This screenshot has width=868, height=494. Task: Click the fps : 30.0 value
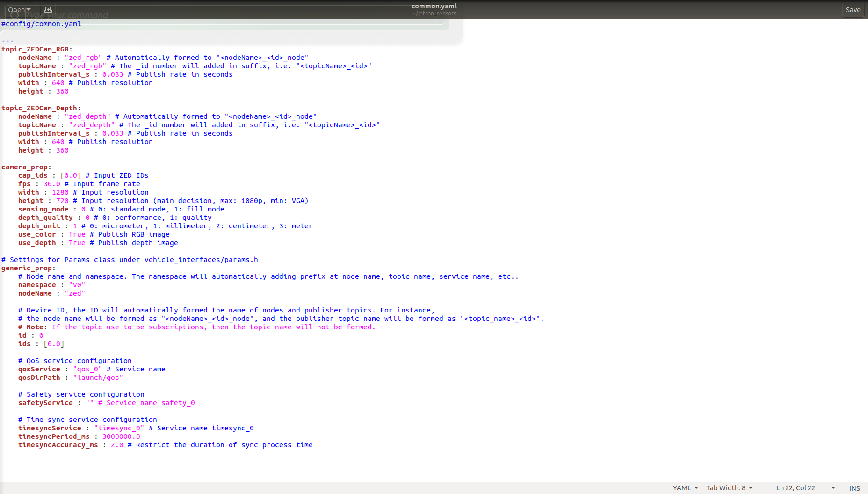[x=52, y=184]
